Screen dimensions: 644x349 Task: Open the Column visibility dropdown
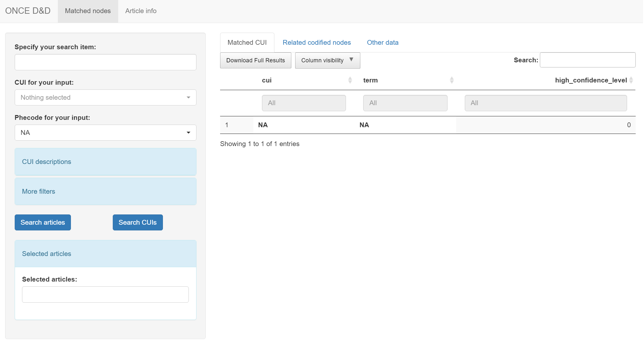pos(327,60)
